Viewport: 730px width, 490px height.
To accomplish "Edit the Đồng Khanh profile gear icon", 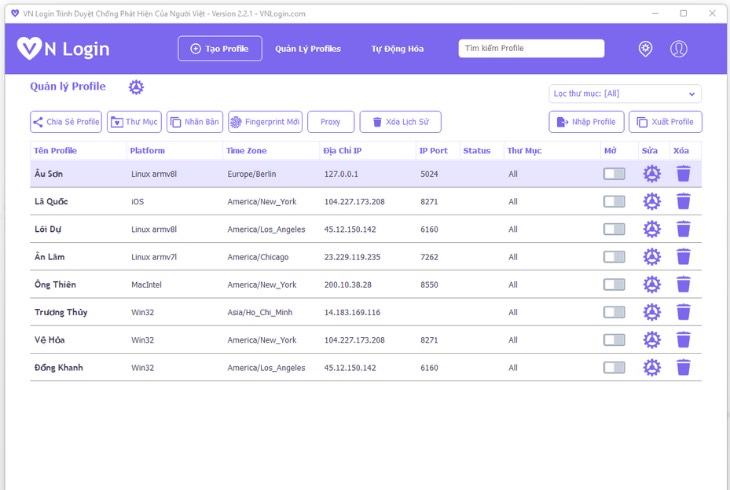I will click(x=652, y=368).
